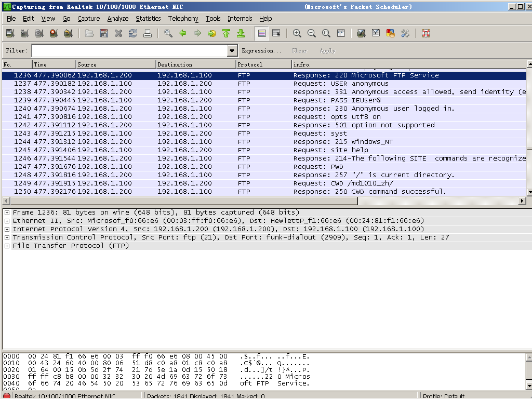Open a capture file from the toolbar
Viewport: 532px width, 399px height.
(x=89, y=33)
